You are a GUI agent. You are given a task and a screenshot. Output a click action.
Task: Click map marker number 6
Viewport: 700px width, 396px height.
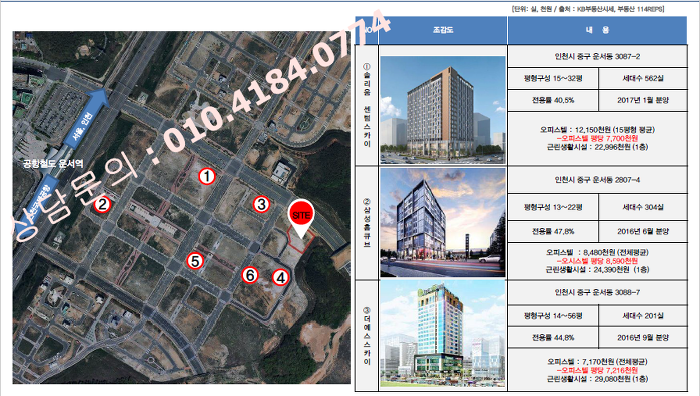250,275
